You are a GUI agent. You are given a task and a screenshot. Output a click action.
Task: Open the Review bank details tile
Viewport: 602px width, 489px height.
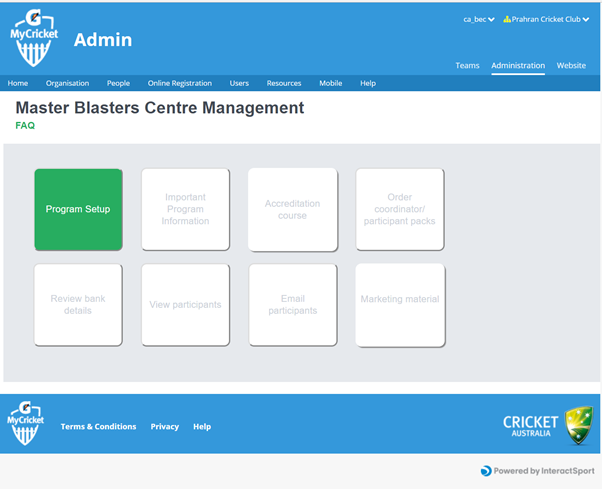[78, 305]
